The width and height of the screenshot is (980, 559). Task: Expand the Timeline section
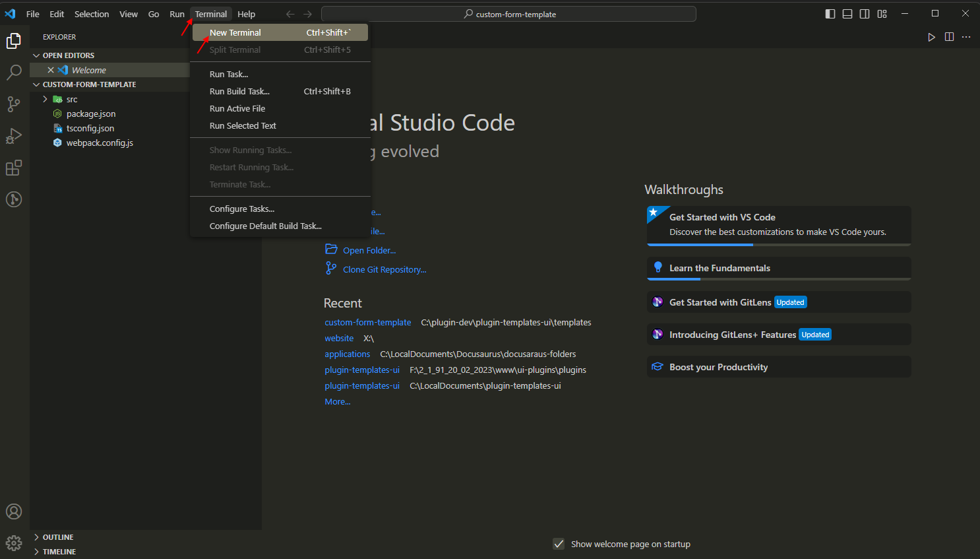point(36,552)
